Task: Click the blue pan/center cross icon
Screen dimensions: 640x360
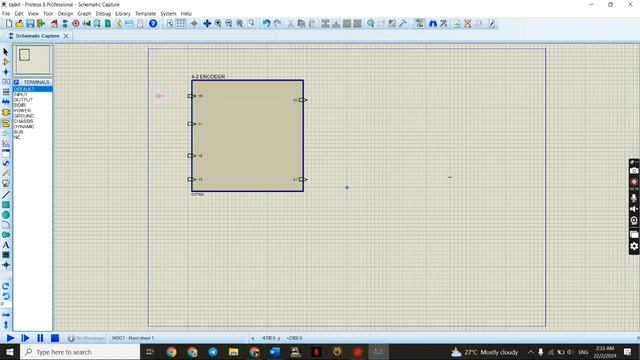Action: point(207,24)
